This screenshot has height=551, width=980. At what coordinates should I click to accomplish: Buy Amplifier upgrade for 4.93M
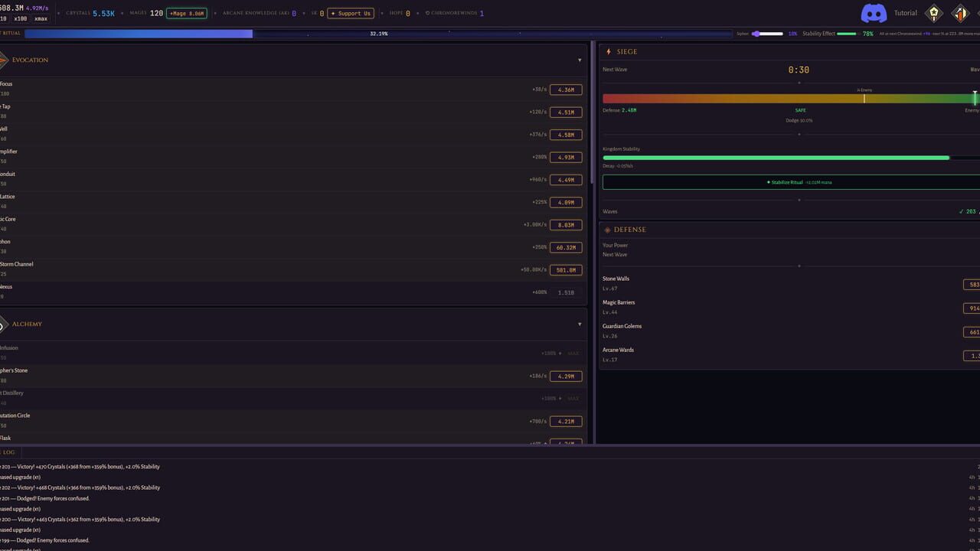pyautogui.click(x=566, y=157)
